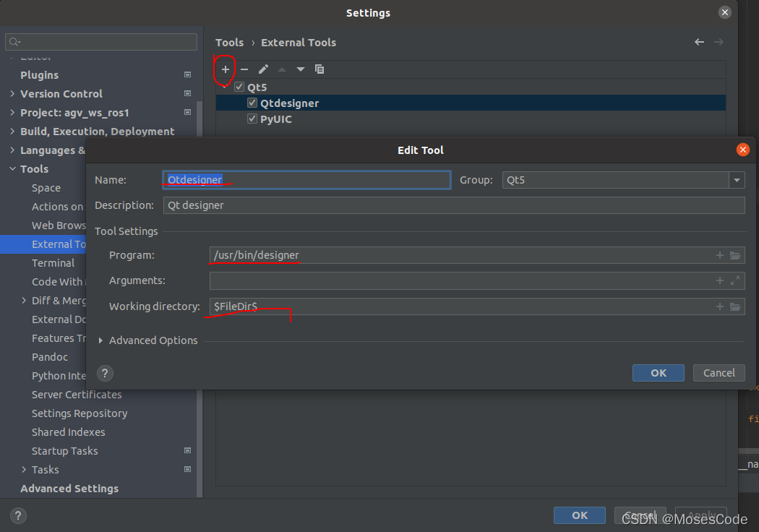Image resolution: width=759 pixels, height=532 pixels.
Task: Navigate forward with right arrow in Settings
Action: pyautogui.click(x=719, y=42)
